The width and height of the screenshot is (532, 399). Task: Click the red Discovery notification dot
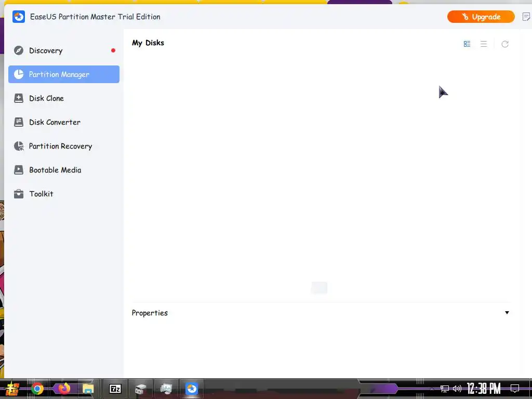click(113, 50)
